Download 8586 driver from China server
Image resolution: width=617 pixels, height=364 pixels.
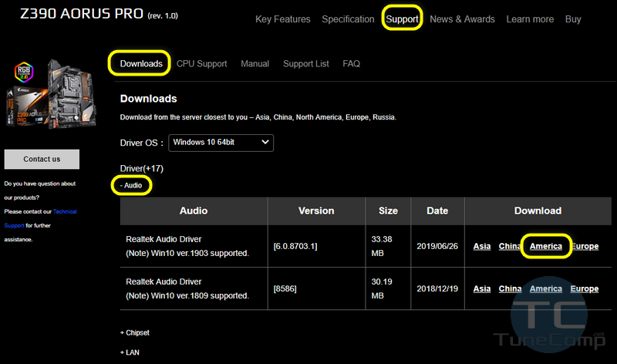pyautogui.click(x=510, y=289)
